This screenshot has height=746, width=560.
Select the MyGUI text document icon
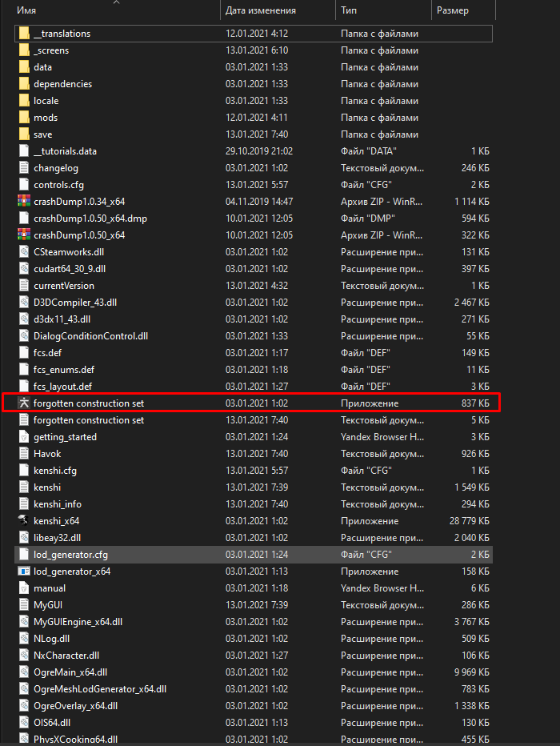click(24, 604)
